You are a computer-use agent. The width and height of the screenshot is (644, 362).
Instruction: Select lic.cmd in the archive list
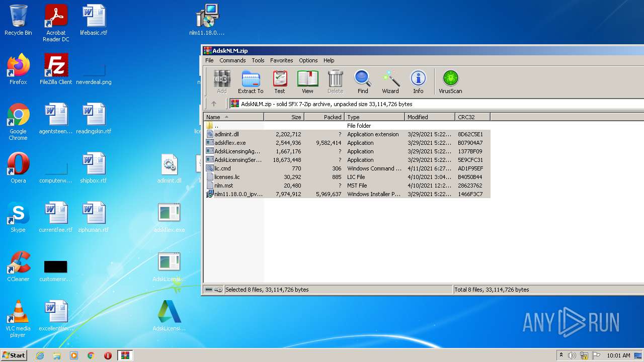pos(347,168)
